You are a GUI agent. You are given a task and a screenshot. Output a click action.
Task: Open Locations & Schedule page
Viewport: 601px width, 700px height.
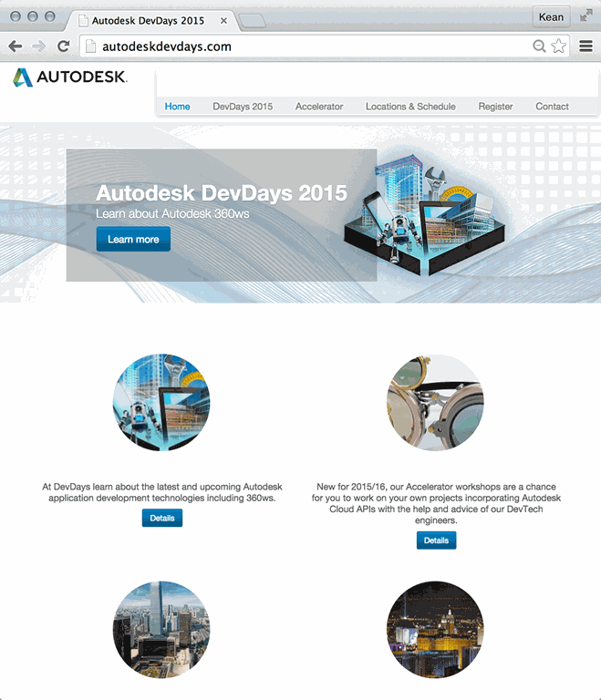click(410, 107)
